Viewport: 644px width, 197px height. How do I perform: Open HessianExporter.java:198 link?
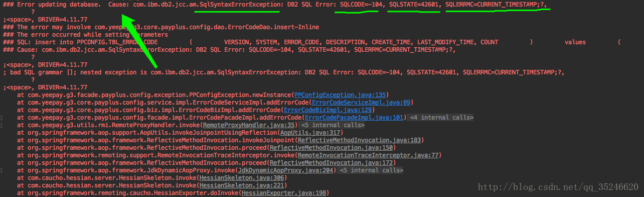click(284, 193)
